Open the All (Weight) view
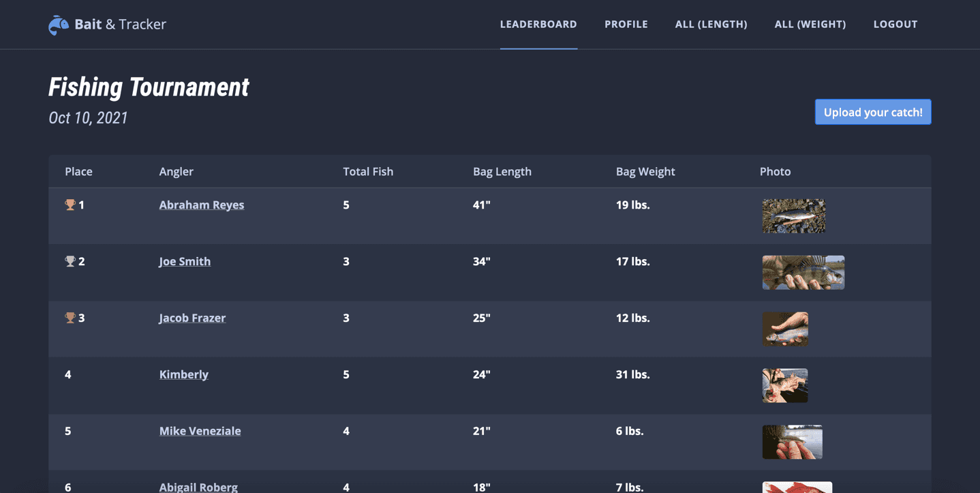The width and height of the screenshot is (980, 493). 810,24
